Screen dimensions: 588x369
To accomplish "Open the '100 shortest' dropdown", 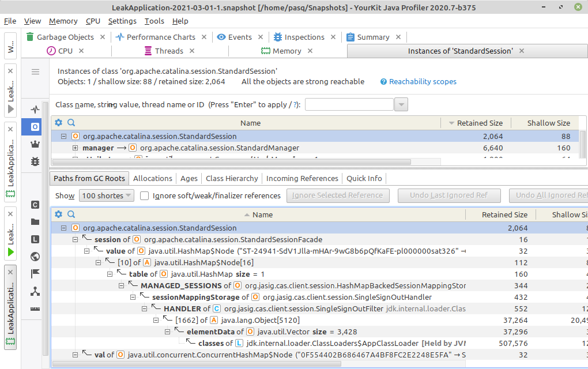I will click(x=106, y=195).
